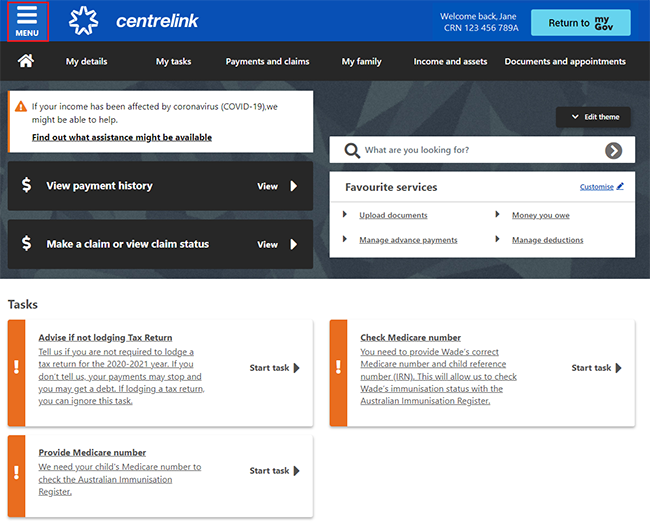Open Documents and appointments menu

pos(565,61)
